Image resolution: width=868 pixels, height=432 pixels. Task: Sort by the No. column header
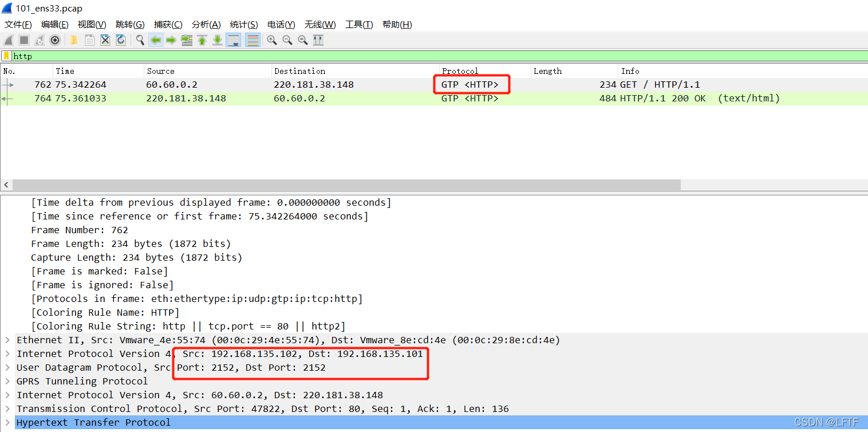(26, 71)
